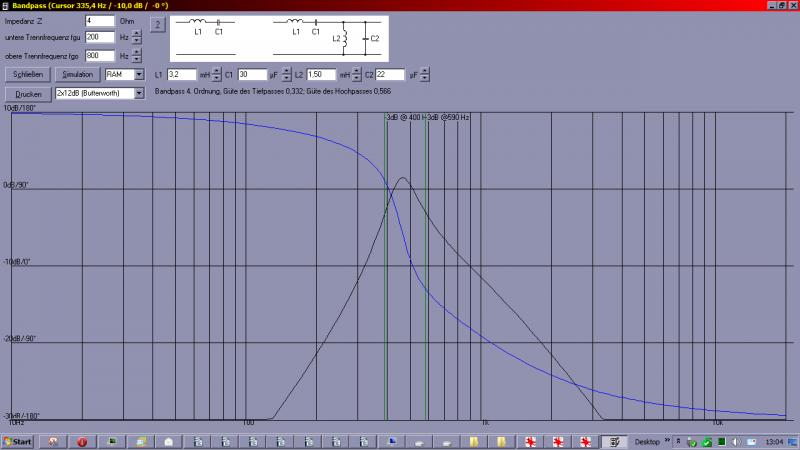Click the untere Trennfrequenz fgu field

100,37
